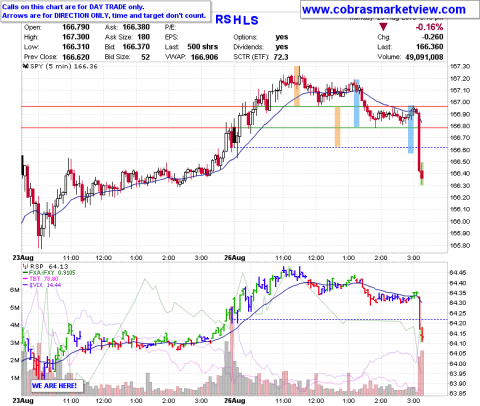
Task: Click the blue dotted previous close line on SPY chart
Action: click(342, 147)
